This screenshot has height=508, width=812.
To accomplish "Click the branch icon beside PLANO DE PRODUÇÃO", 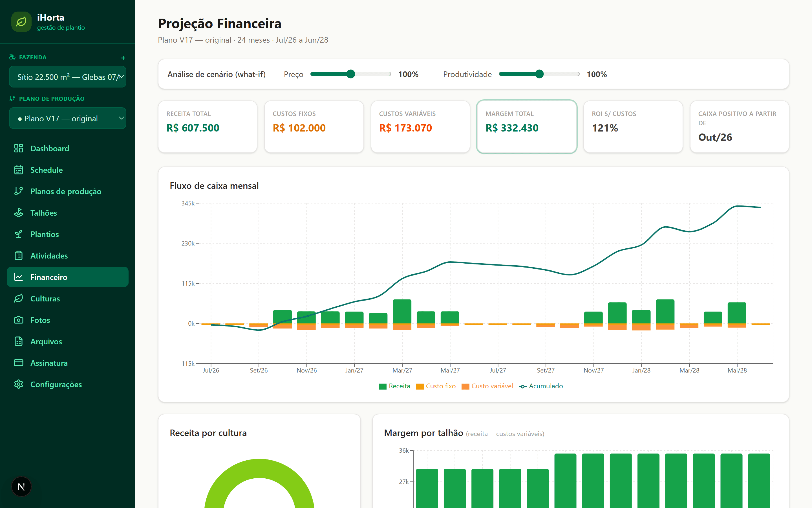I will (12, 98).
